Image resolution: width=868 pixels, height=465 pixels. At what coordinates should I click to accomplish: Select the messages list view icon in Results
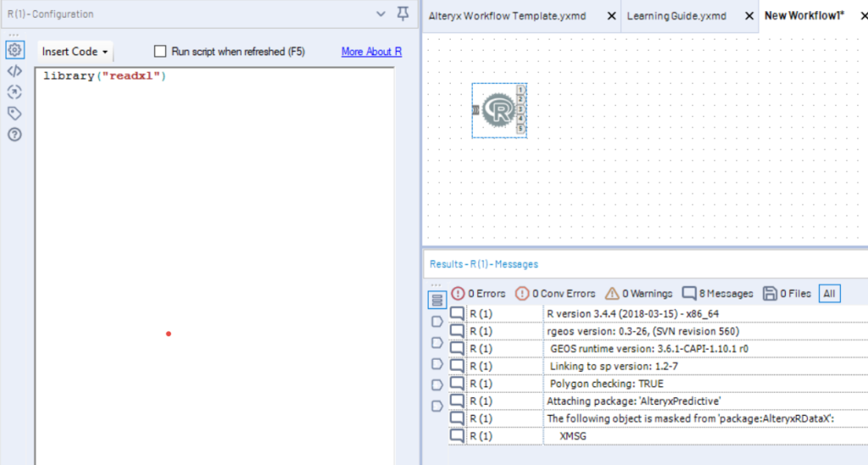(437, 300)
